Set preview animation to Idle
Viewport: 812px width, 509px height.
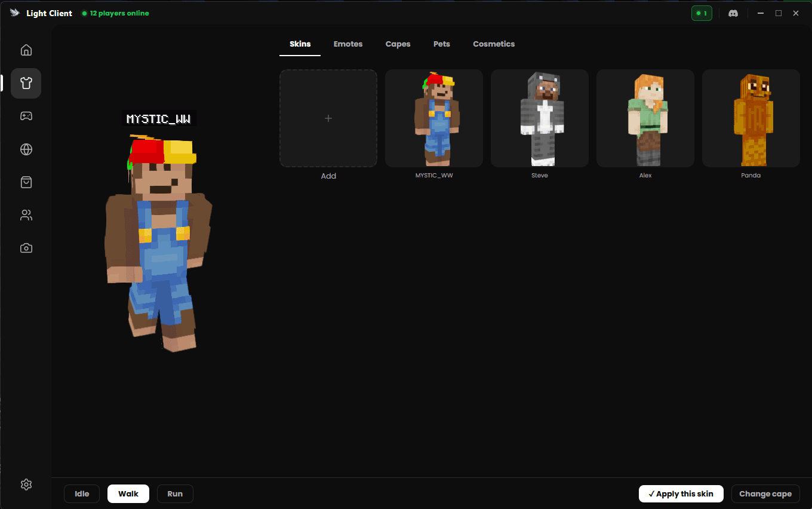82,494
